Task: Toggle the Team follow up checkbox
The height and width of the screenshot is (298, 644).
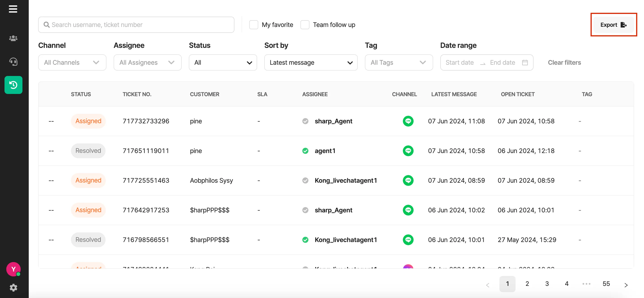Action: 305,25
